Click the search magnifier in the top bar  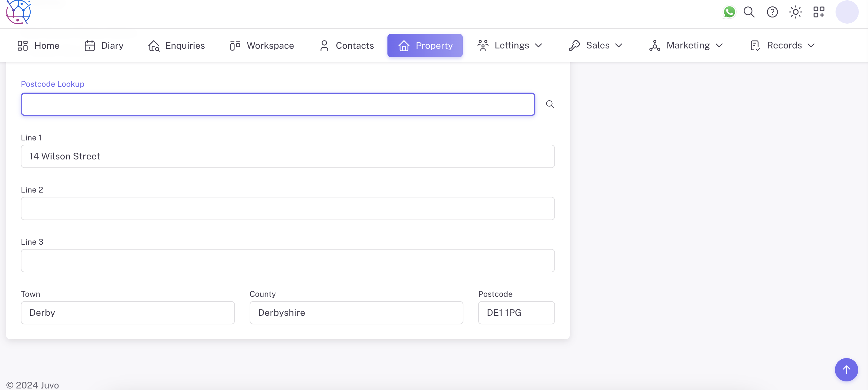(749, 12)
